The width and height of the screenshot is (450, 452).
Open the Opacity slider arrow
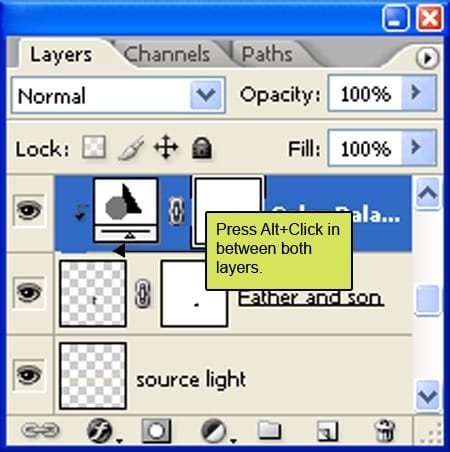[x=419, y=93]
